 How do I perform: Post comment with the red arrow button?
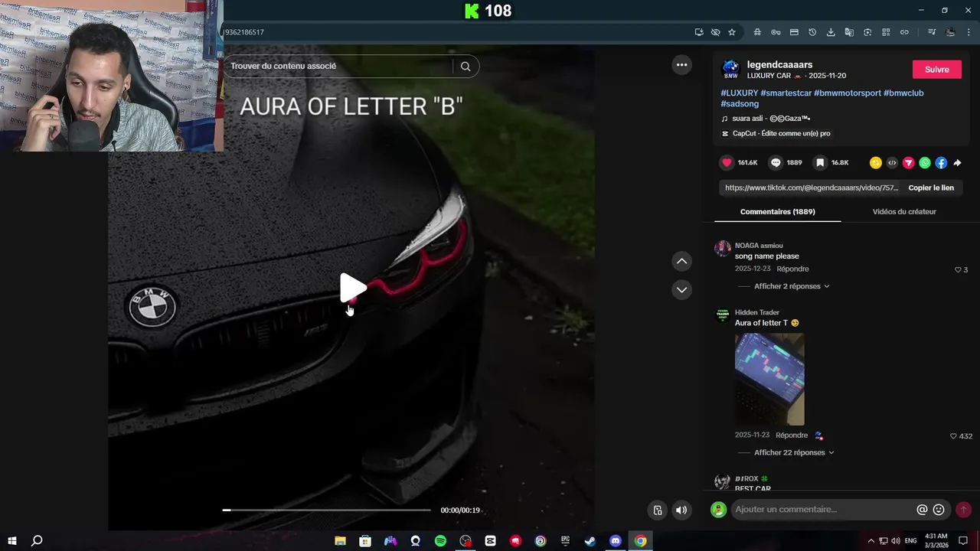(963, 510)
